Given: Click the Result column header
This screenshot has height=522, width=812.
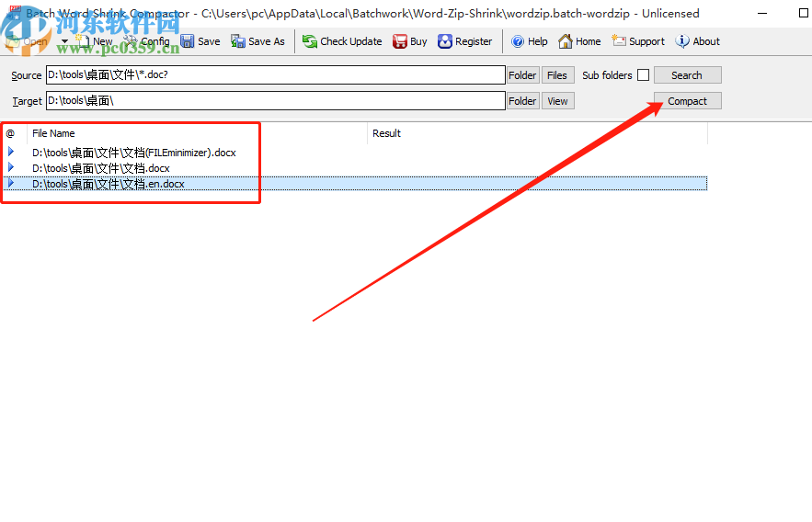Looking at the screenshot, I should coord(537,133).
